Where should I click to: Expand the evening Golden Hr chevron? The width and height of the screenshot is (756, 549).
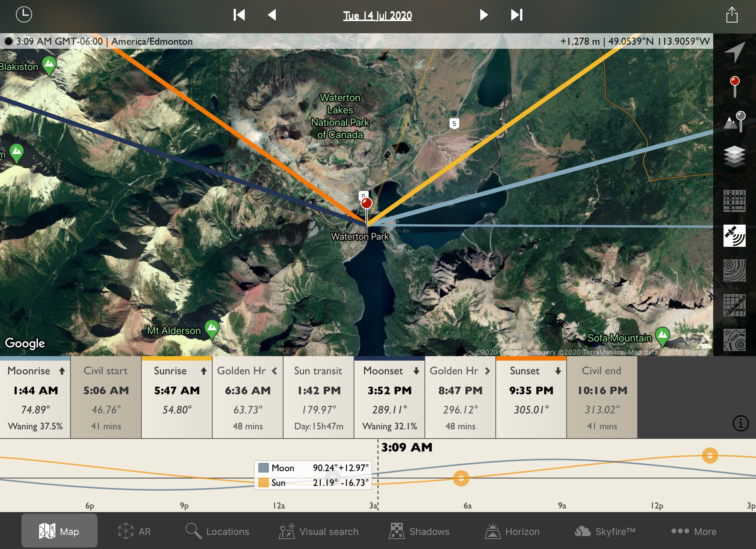[488, 371]
